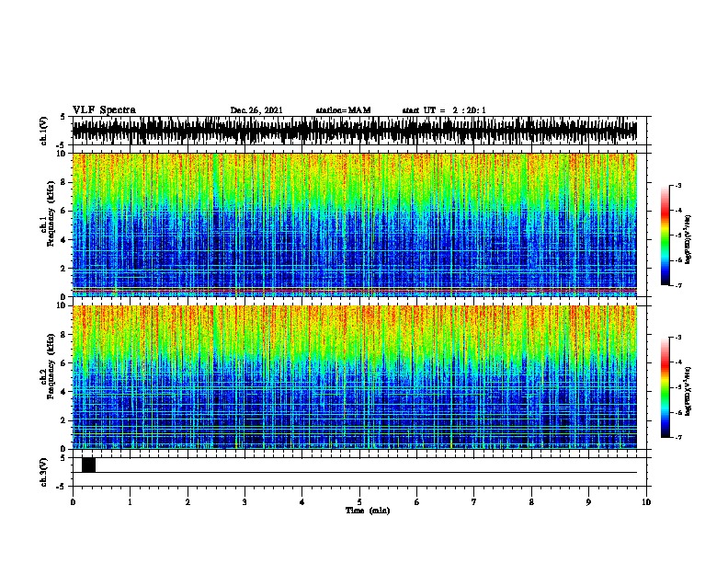Click the ch.1 waveform amplitude strip

click(355, 131)
